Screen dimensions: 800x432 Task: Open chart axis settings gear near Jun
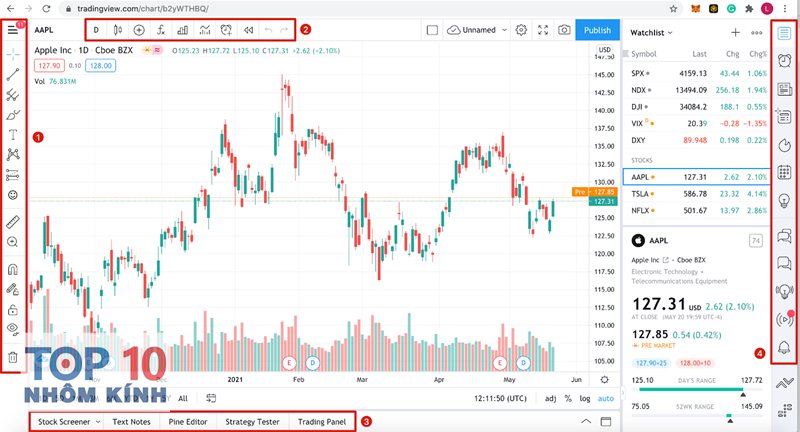605,379
